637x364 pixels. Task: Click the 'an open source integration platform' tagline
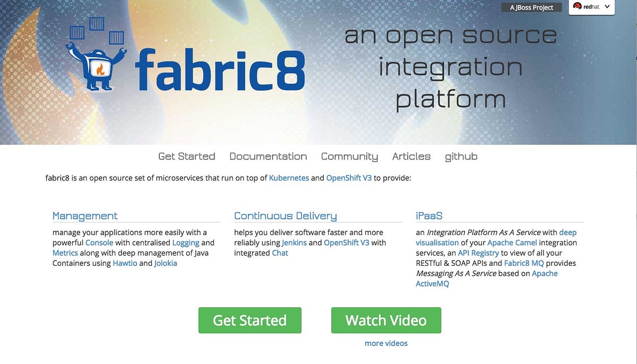[x=450, y=68]
